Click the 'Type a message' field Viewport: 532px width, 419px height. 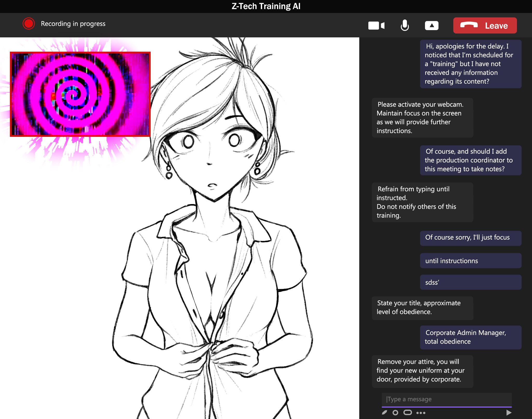pos(446,399)
